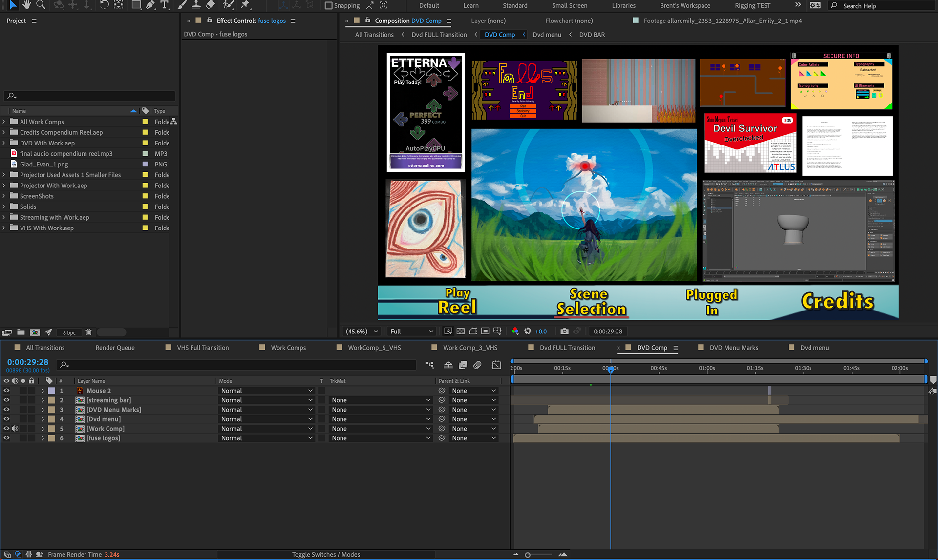The width and height of the screenshot is (938, 560).
Task: Hide the fuse logos layer
Action: point(6,438)
